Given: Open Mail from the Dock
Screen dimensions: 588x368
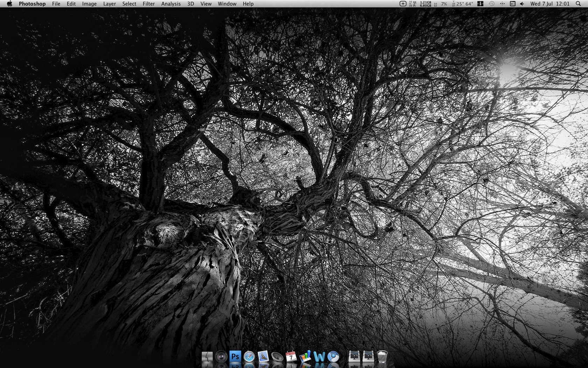Looking at the screenshot, I should (263, 357).
